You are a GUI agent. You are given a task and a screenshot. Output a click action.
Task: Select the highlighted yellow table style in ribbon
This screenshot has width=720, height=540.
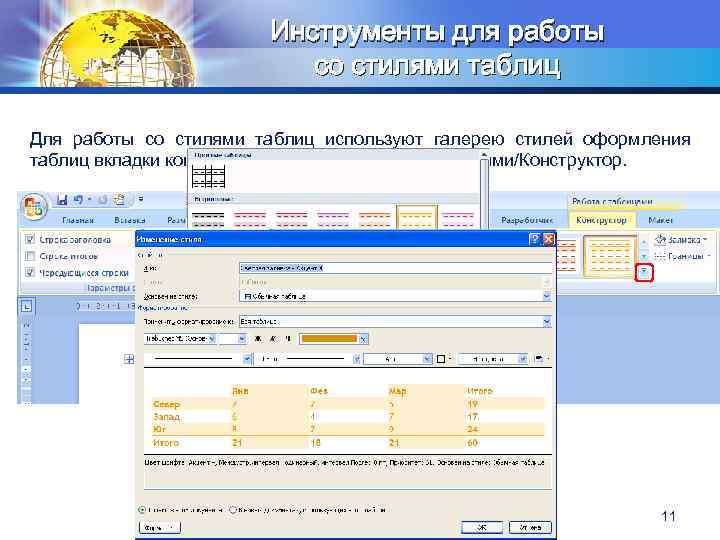coord(610,256)
